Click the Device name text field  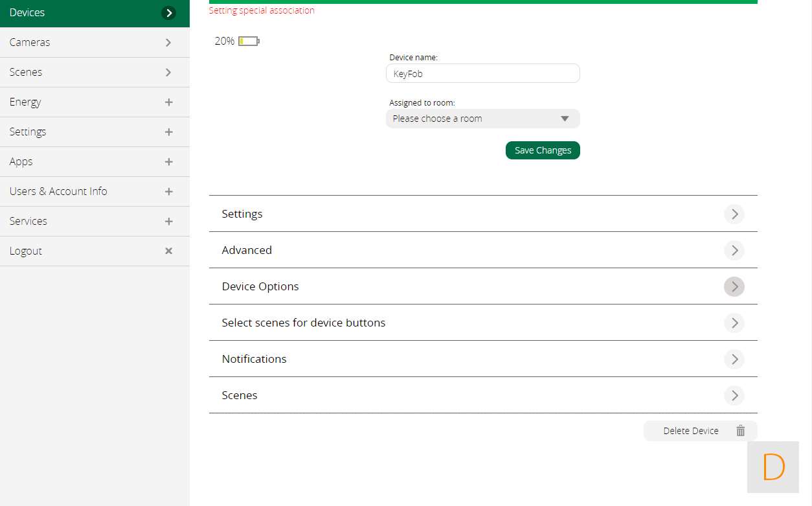tap(482, 74)
